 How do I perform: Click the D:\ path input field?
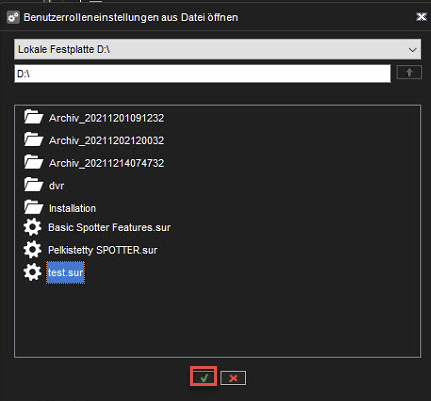[x=202, y=73]
